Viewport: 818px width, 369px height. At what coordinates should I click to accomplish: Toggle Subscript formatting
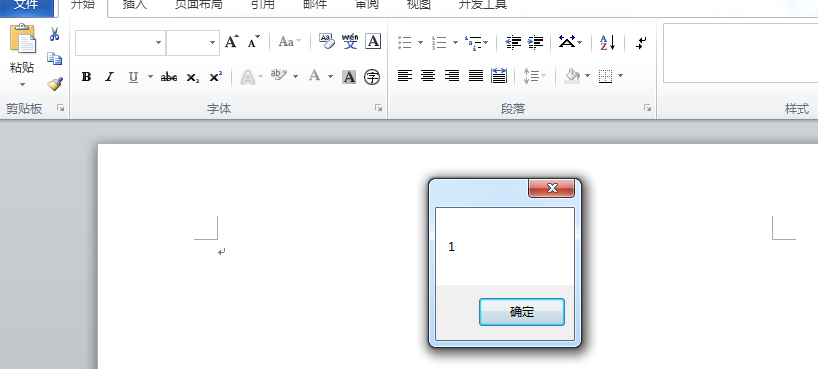[x=193, y=77]
